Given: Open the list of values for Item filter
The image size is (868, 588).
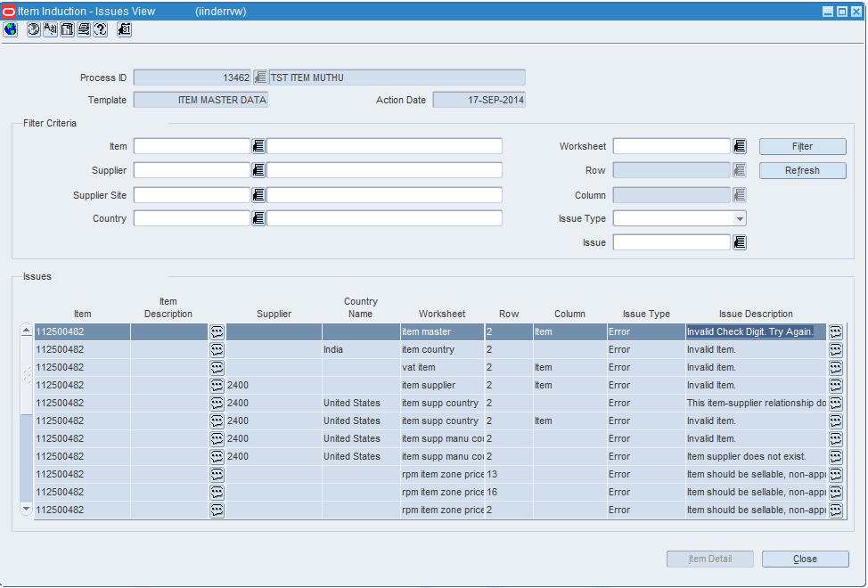Looking at the screenshot, I should pyautogui.click(x=258, y=146).
